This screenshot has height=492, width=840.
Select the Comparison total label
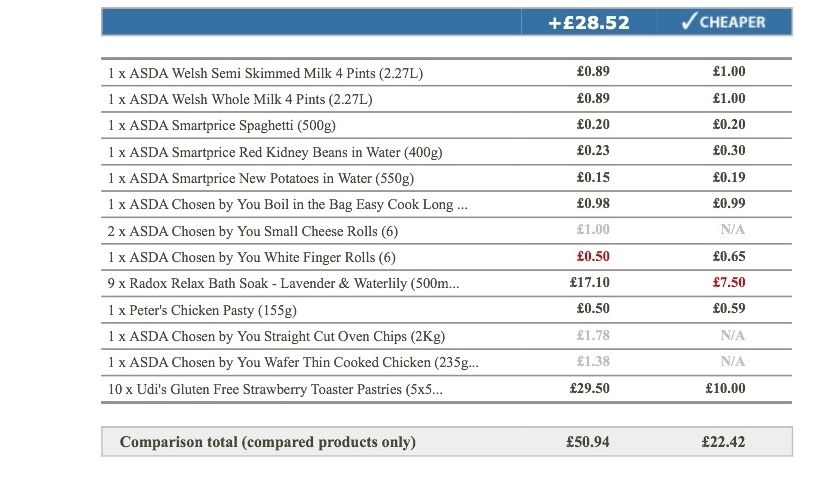268,442
